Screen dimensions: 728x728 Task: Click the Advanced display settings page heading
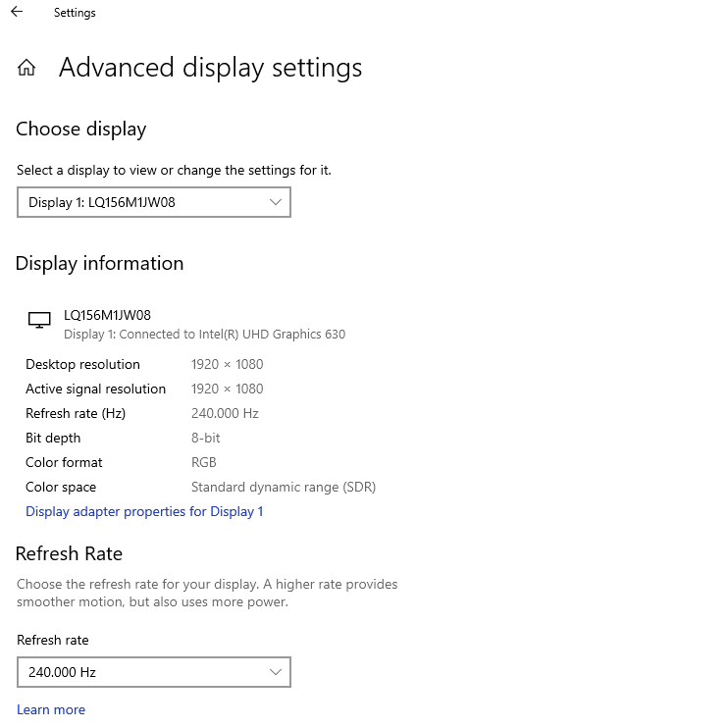(x=210, y=68)
